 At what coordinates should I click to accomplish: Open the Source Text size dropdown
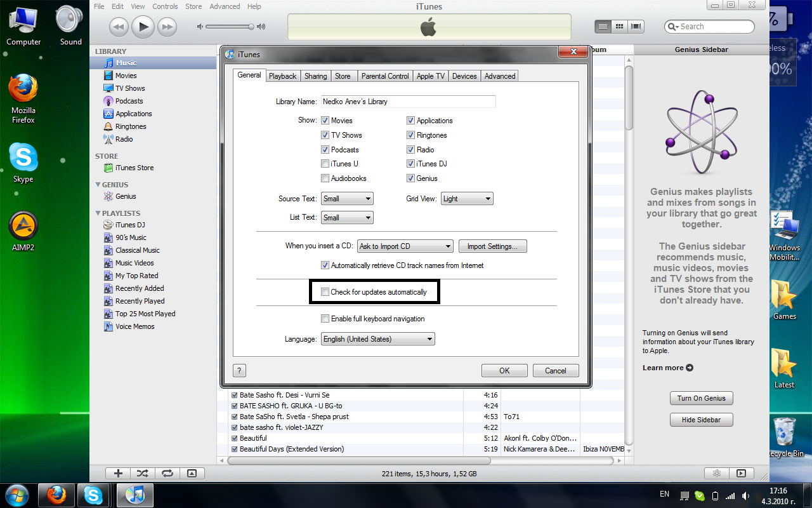(347, 199)
